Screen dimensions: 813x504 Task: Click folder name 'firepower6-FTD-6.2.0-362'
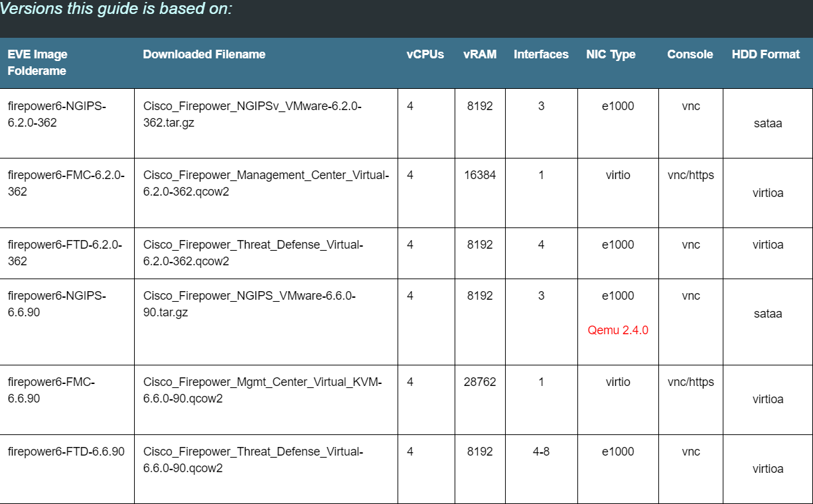pyautogui.click(x=65, y=253)
